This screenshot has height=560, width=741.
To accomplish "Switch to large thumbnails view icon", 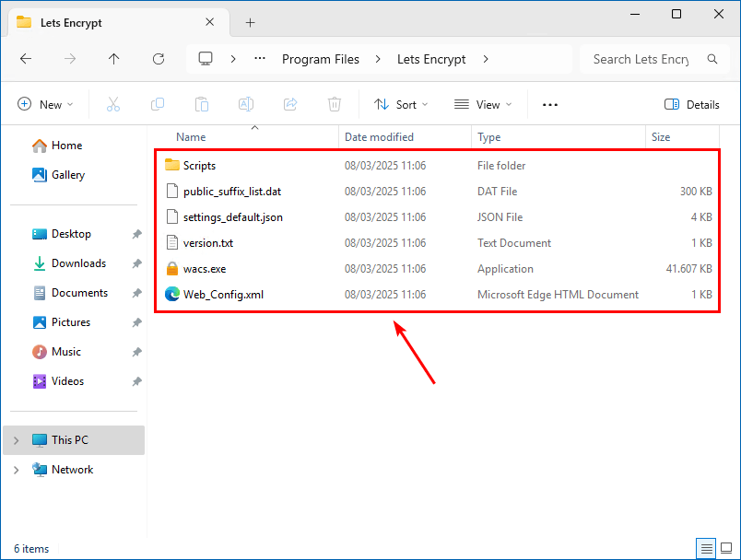I will 726,548.
